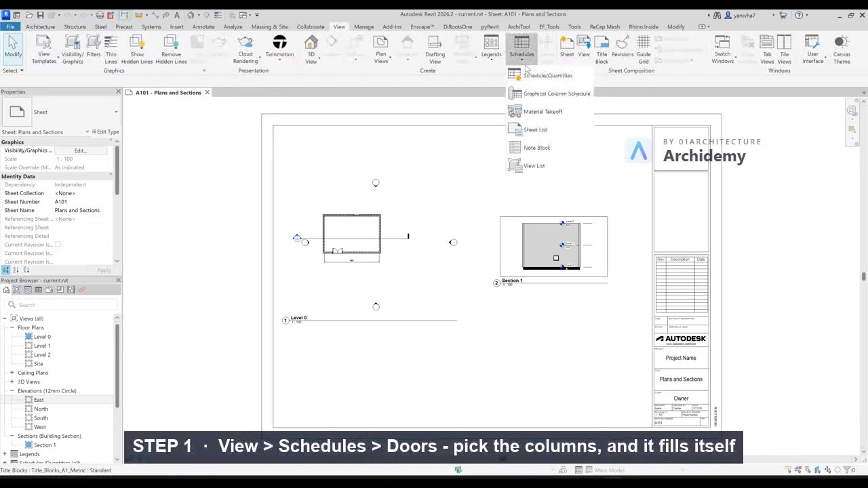Click Save icon in quick access toolbar

coord(40,15)
